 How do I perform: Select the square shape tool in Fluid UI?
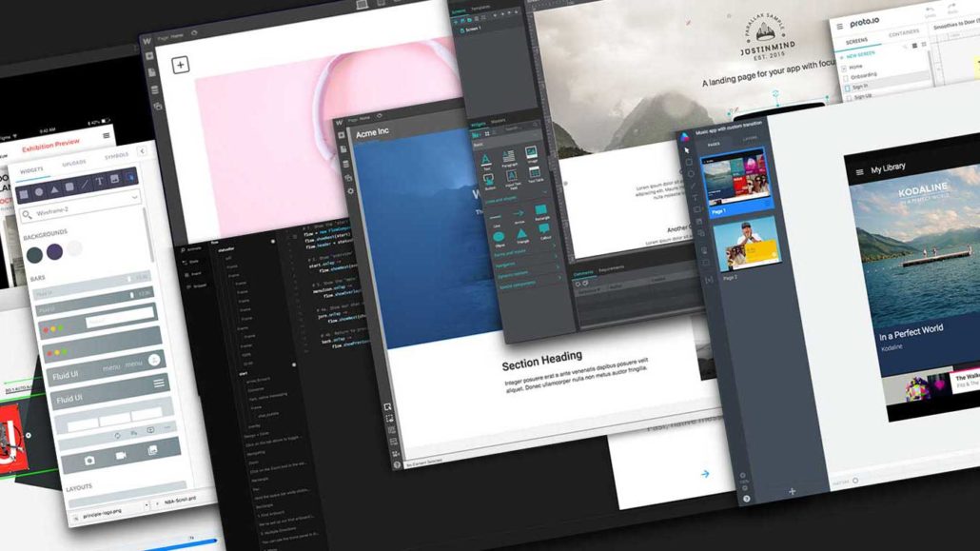[24, 194]
